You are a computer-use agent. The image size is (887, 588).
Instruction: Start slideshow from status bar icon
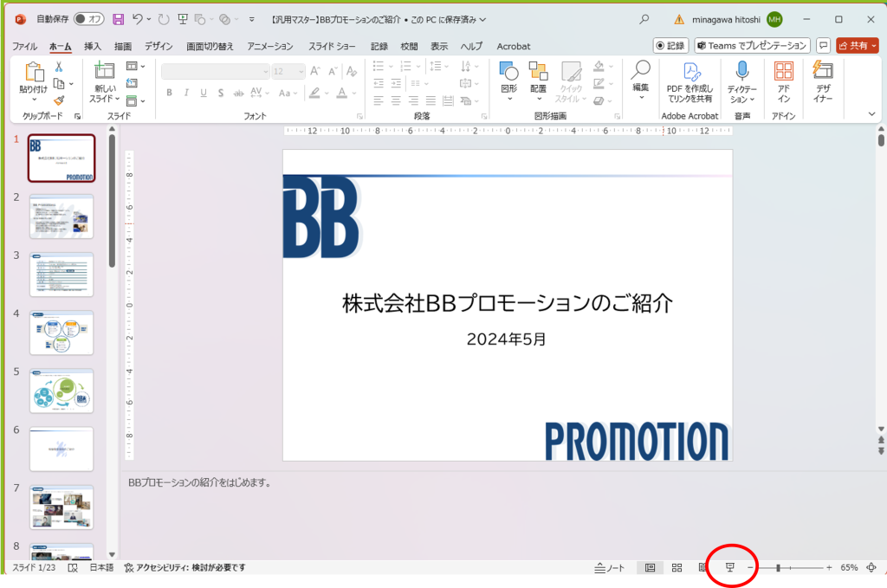pos(730,567)
